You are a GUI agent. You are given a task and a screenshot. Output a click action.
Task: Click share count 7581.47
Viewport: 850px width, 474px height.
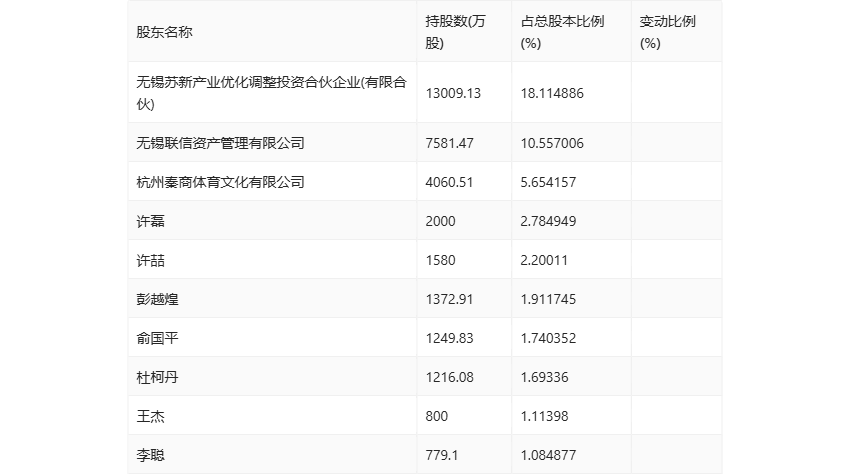click(x=449, y=143)
